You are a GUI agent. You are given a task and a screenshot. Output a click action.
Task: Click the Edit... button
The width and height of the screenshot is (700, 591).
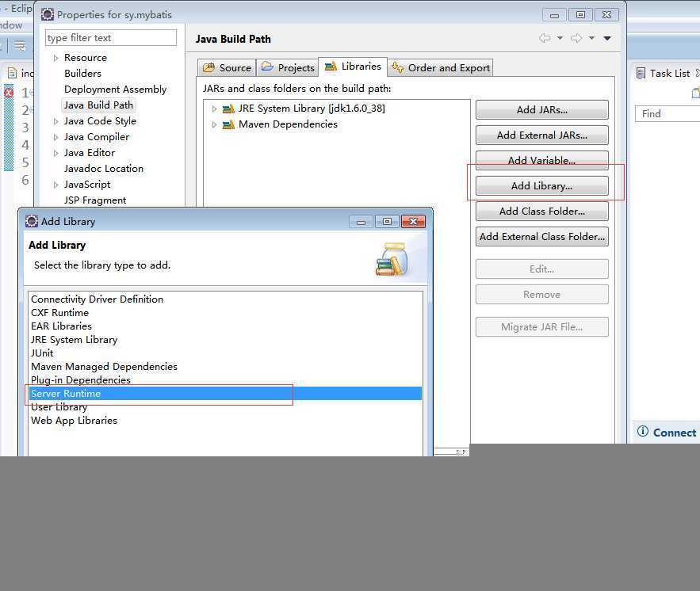pyautogui.click(x=542, y=269)
